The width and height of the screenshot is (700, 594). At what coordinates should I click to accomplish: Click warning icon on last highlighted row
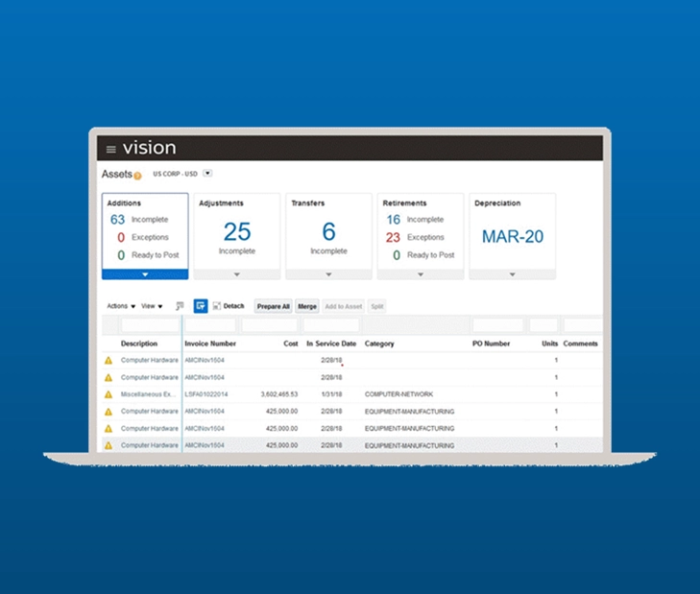109,445
